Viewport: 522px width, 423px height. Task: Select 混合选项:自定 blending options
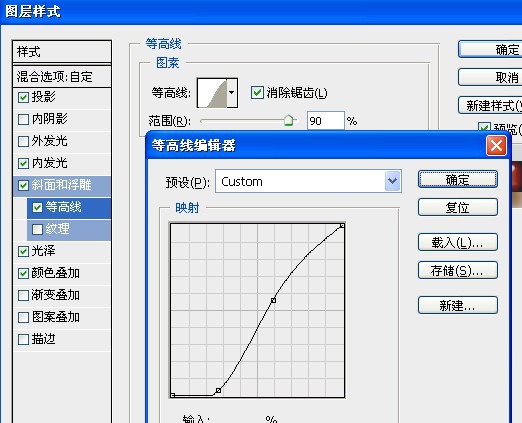coord(62,77)
